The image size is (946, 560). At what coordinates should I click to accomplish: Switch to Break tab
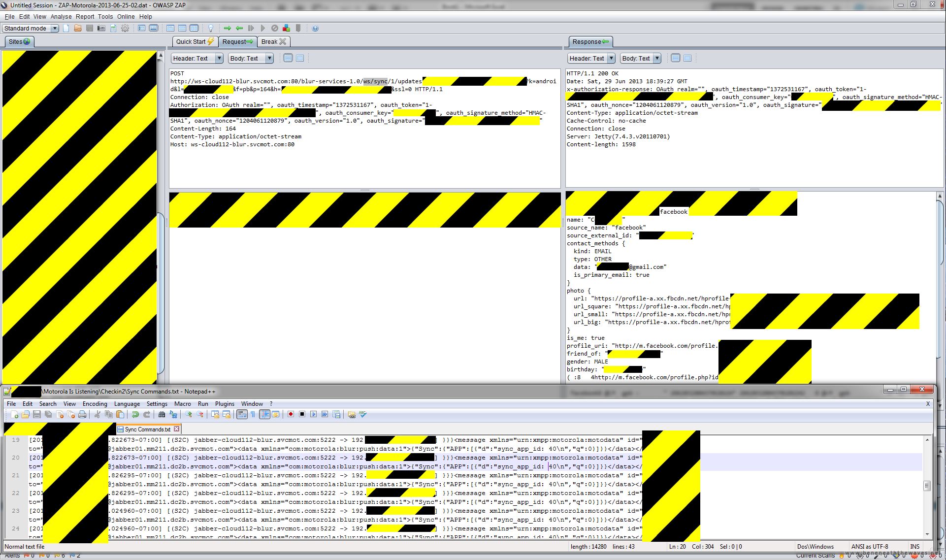coord(274,42)
